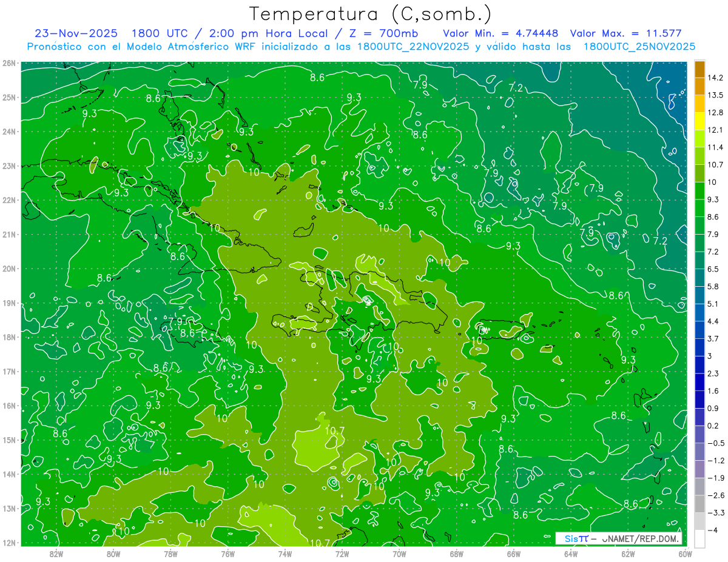Screen dimensions: 728x562
Task: Click legend value "-1.9"
Action: (715, 478)
